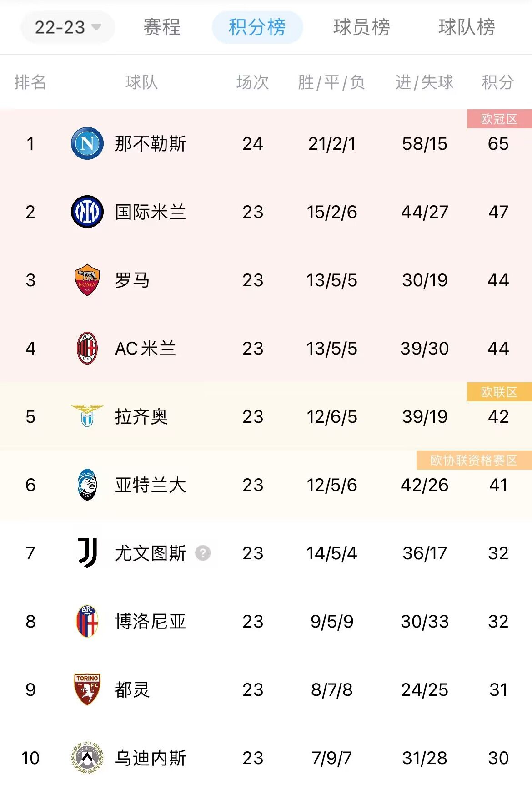Expand the season list via the arrow

[96, 27]
